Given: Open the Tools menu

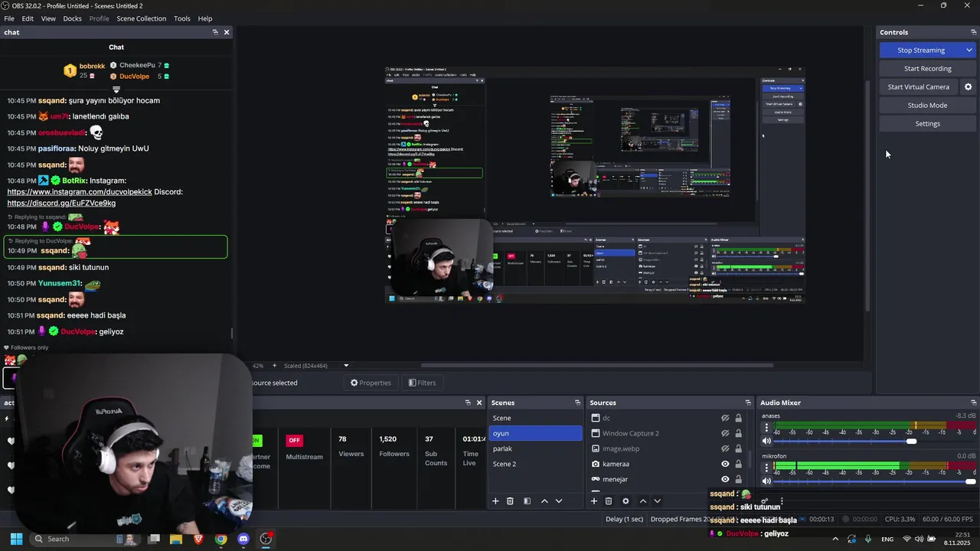Looking at the screenshot, I should click(x=182, y=18).
